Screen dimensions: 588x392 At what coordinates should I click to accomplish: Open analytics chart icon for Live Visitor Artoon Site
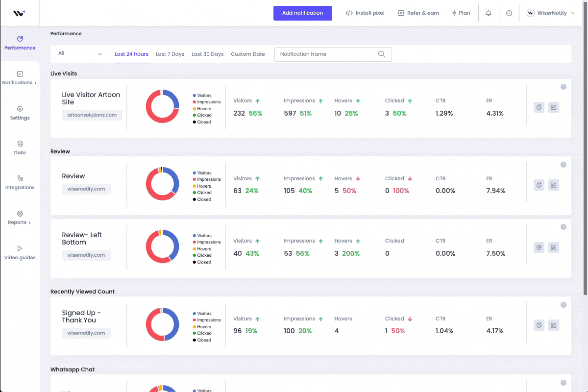pos(539,107)
